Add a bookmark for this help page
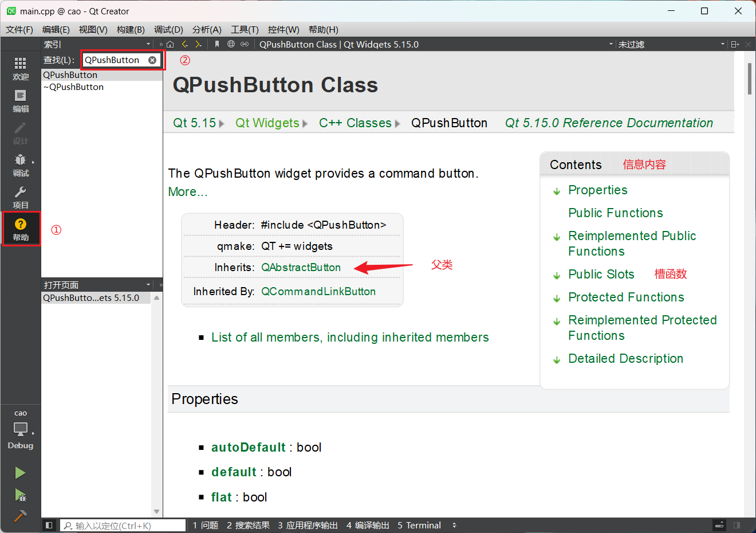This screenshot has width=756, height=533. [216, 44]
